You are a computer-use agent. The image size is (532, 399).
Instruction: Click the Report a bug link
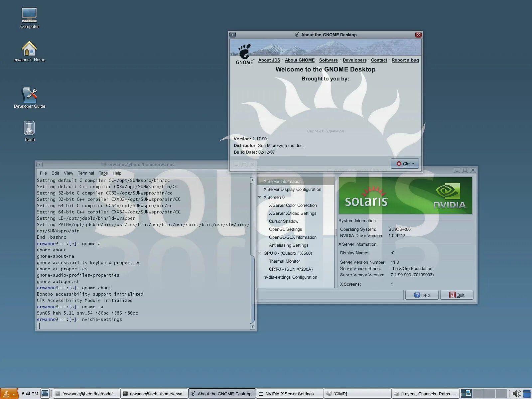point(405,60)
